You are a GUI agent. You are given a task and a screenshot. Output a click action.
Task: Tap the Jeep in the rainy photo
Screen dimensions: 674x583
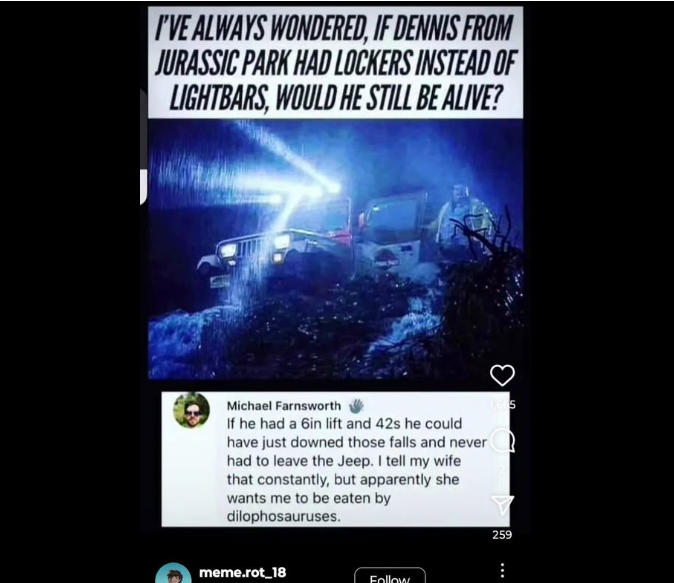[309, 241]
